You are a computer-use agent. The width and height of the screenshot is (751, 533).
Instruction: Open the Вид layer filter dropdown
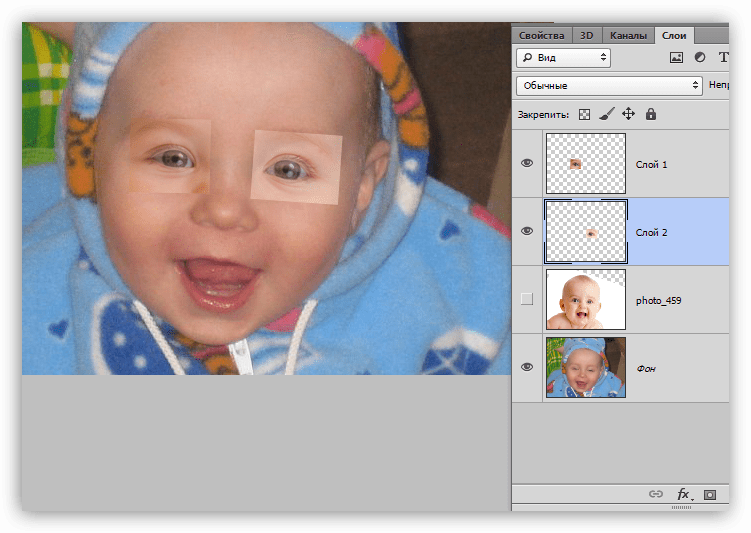point(563,57)
